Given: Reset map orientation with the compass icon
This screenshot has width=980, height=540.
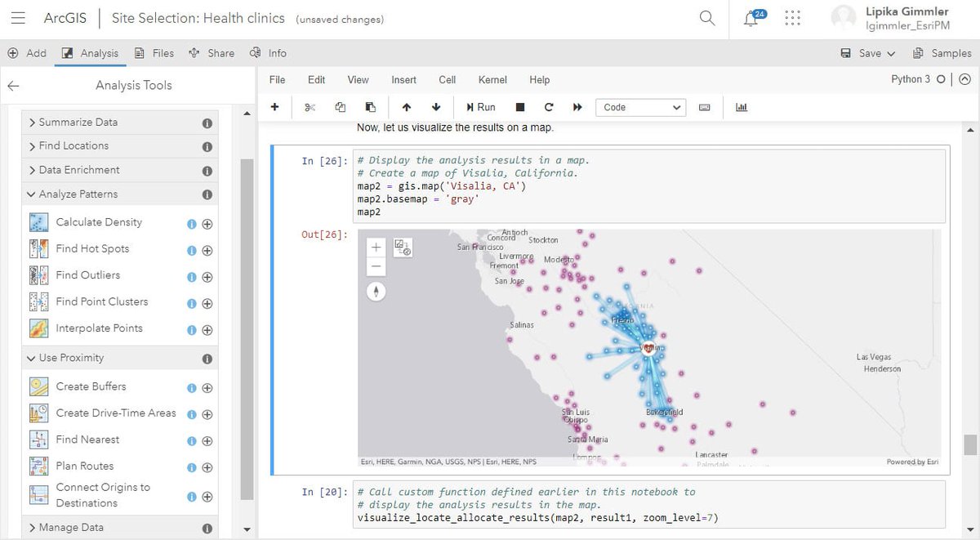Looking at the screenshot, I should point(376,291).
